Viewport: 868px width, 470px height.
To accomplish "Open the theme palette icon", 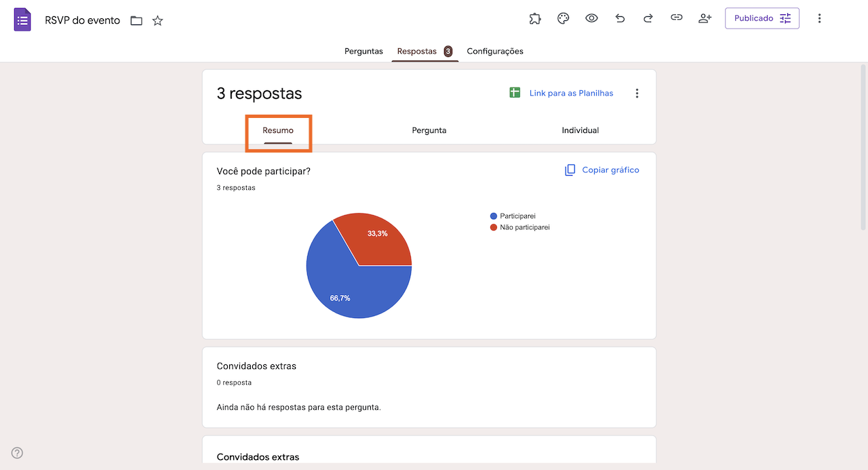I will [563, 18].
